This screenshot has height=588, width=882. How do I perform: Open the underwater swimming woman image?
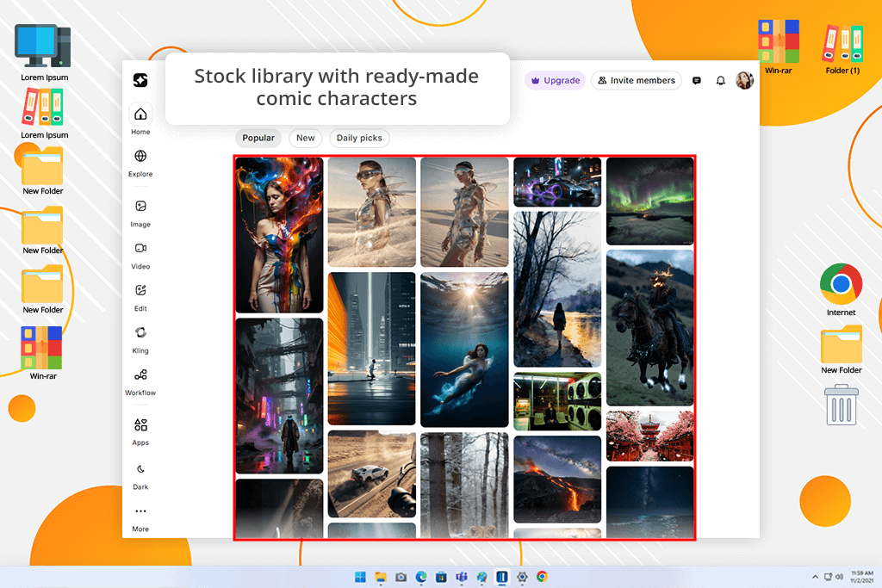click(464, 350)
